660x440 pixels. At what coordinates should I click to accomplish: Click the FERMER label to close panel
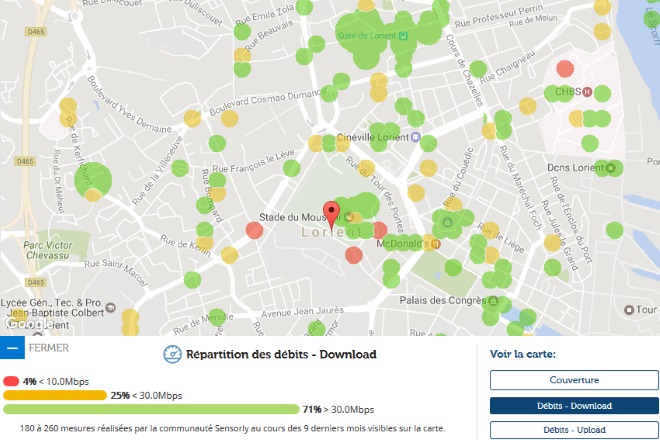(49, 348)
